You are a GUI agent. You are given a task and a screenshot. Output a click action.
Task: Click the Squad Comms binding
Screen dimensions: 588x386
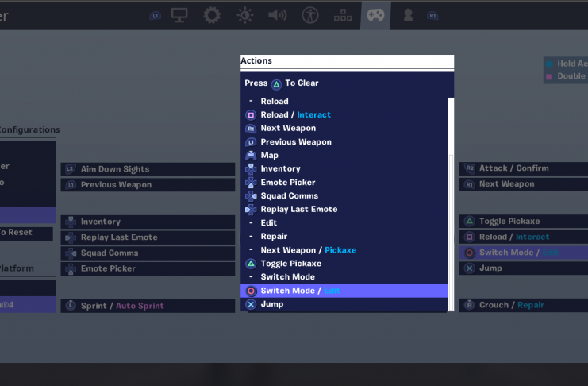click(x=148, y=253)
